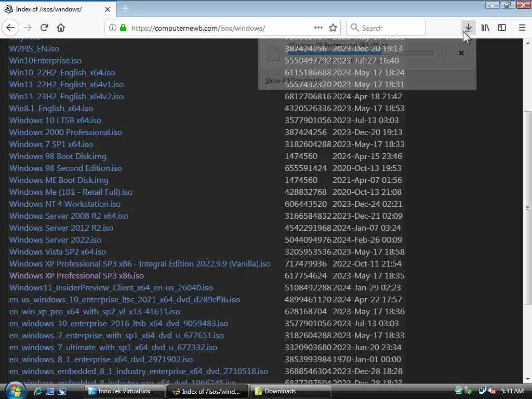Select the Index of /isos/windows/ tab
This screenshot has width=532, height=399.
[58, 9]
